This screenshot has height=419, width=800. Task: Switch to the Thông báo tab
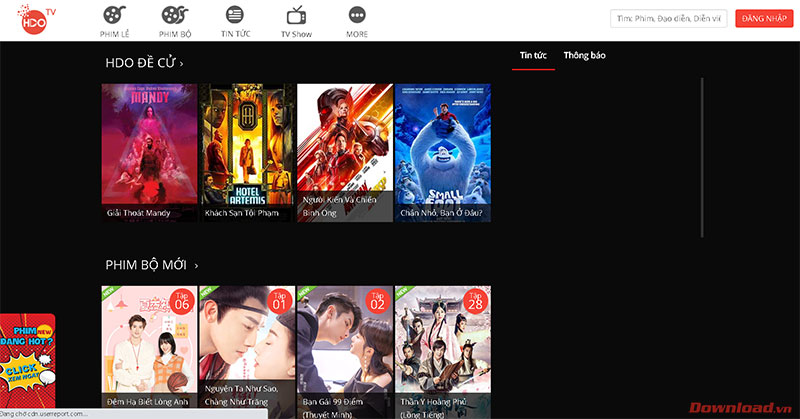pos(584,55)
